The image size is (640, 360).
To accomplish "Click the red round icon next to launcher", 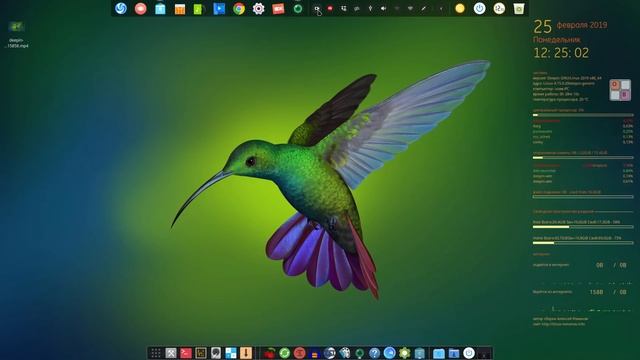I will [x=140, y=9].
